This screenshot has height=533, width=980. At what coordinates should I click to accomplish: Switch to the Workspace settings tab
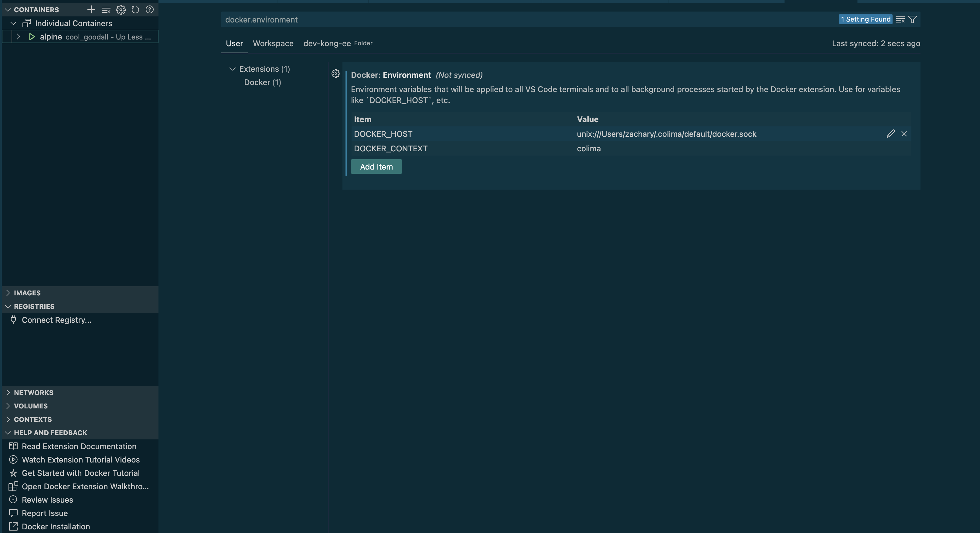[x=273, y=43]
